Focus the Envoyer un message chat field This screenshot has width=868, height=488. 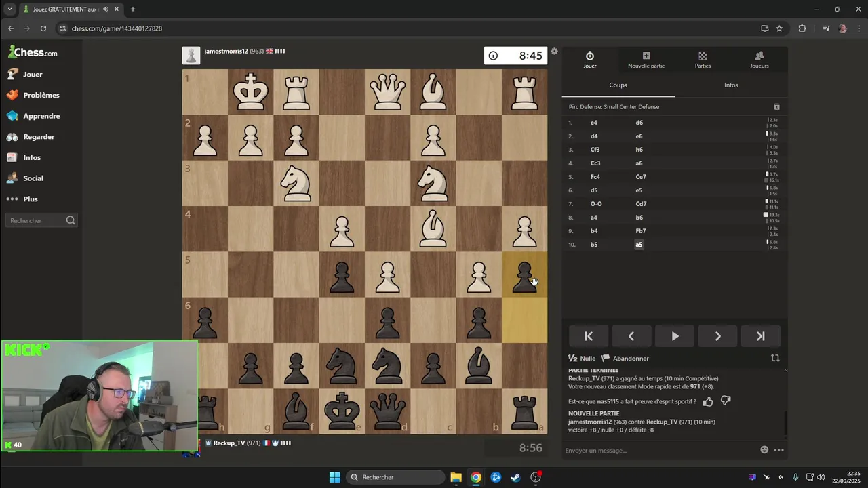click(658, 450)
